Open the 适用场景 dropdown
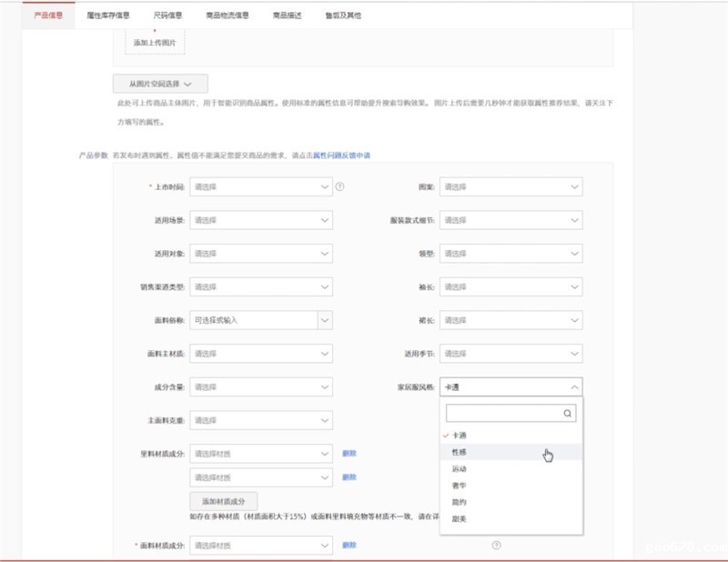Viewport: 728px width, 562px height. point(260,219)
